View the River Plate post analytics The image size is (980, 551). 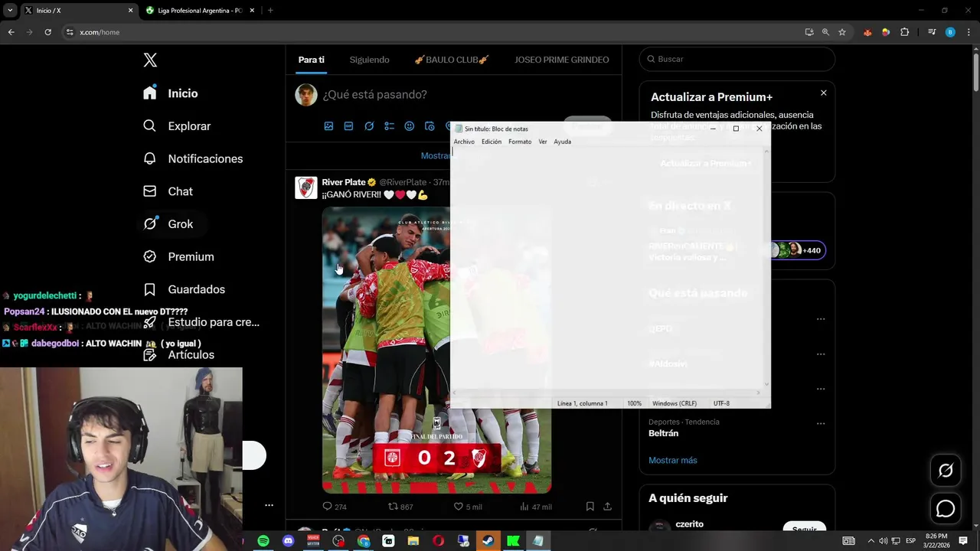click(x=535, y=507)
